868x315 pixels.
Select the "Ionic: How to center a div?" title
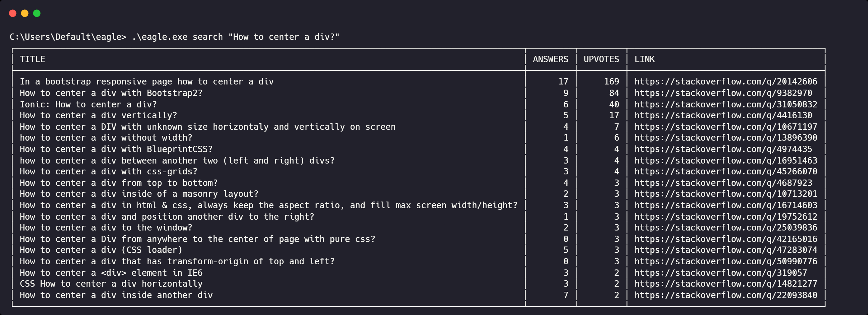tap(88, 105)
